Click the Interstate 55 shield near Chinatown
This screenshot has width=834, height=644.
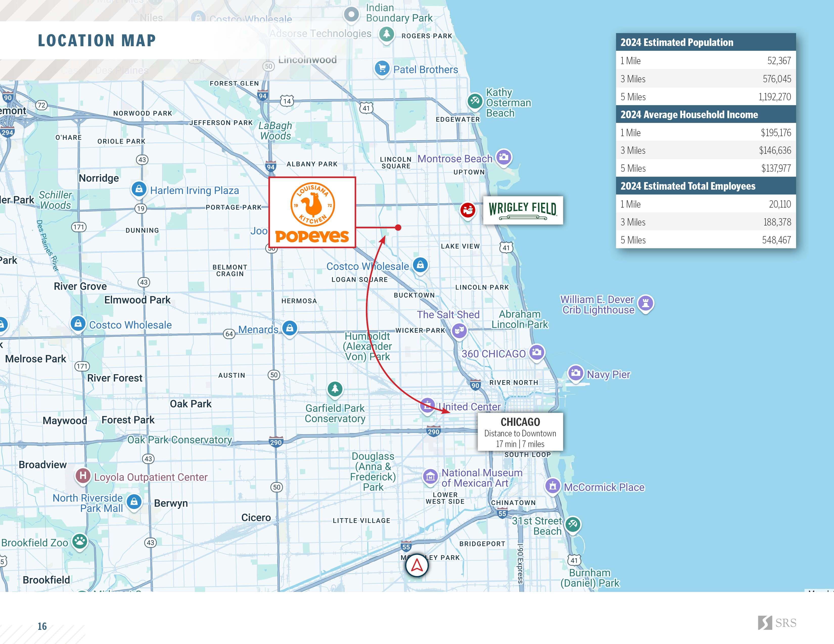[x=502, y=513]
